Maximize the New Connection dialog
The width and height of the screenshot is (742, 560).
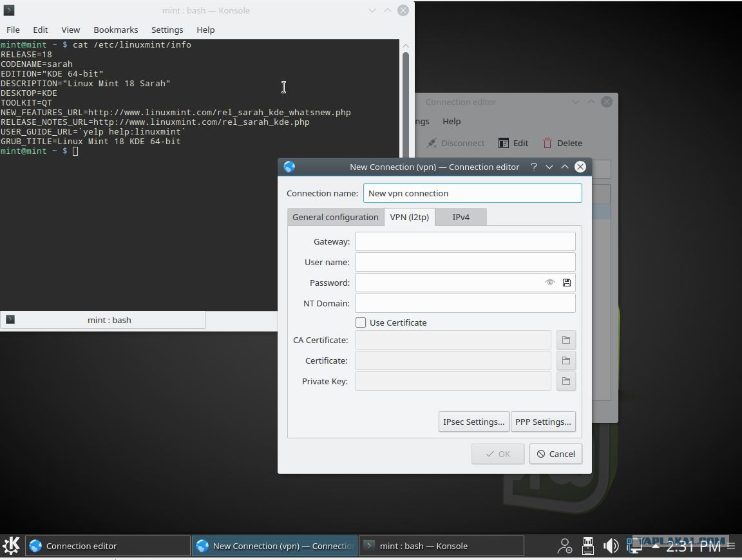pos(564,167)
